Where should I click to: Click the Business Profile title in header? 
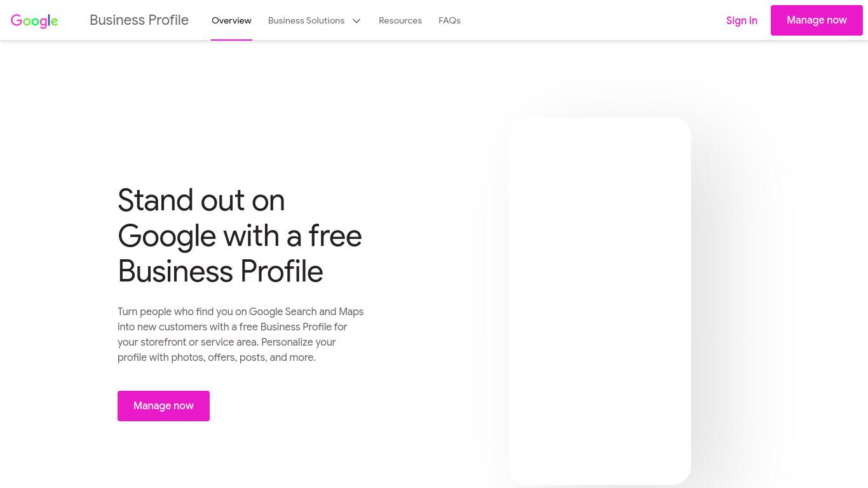[x=139, y=20]
